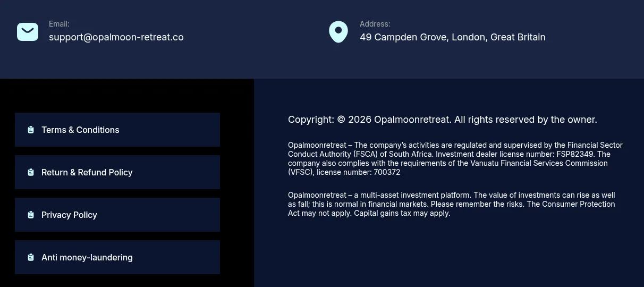
Task: Click the FSCA regulation paragraph
Action: coord(455,159)
